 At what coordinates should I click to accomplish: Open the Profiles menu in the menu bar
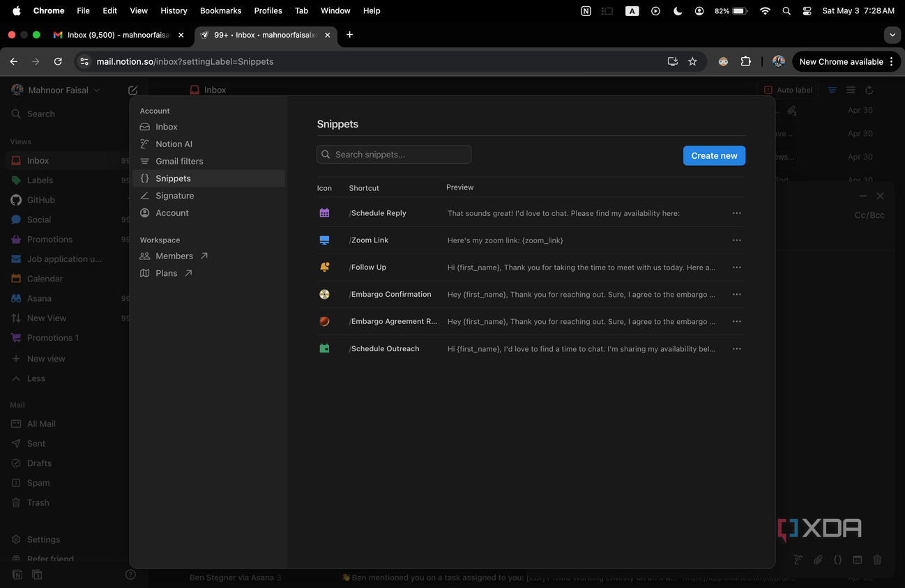coord(268,10)
